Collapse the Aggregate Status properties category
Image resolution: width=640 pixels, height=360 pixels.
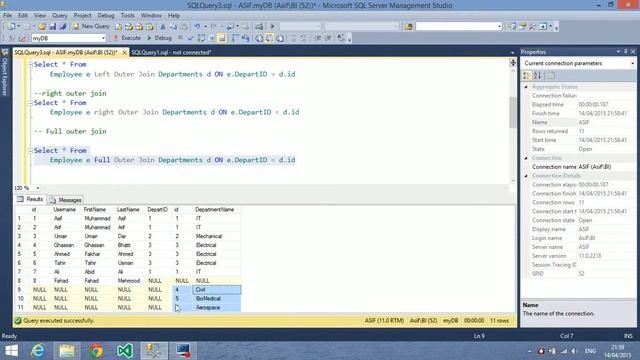click(x=526, y=87)
